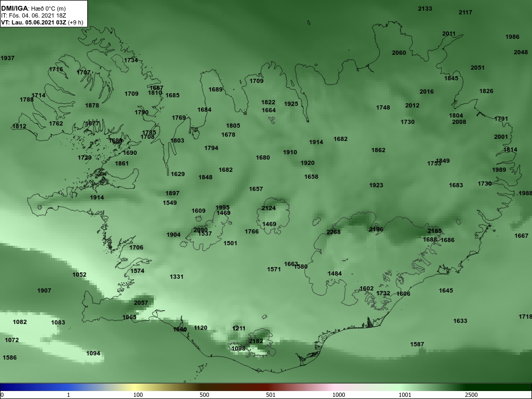Select the east coast value '1791'

[x=501, y=119]
